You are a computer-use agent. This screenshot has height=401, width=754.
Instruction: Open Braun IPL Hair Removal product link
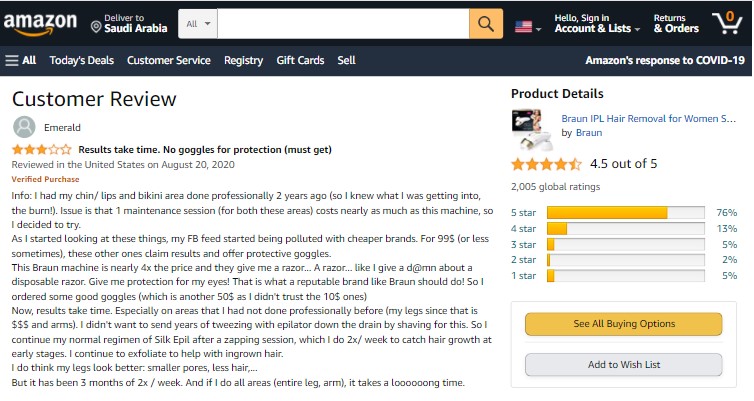pos(647,118)
